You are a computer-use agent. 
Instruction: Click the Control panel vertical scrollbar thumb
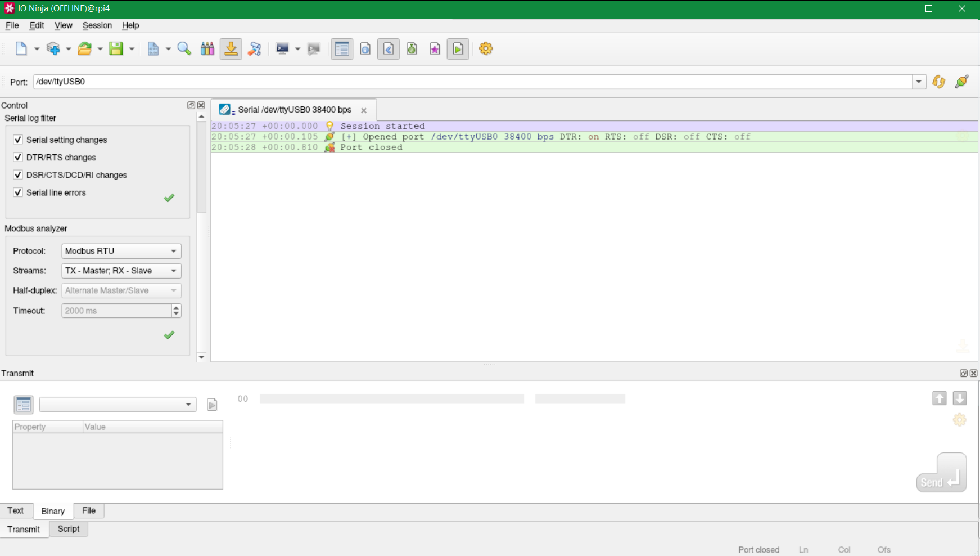[x=201, y=167]
